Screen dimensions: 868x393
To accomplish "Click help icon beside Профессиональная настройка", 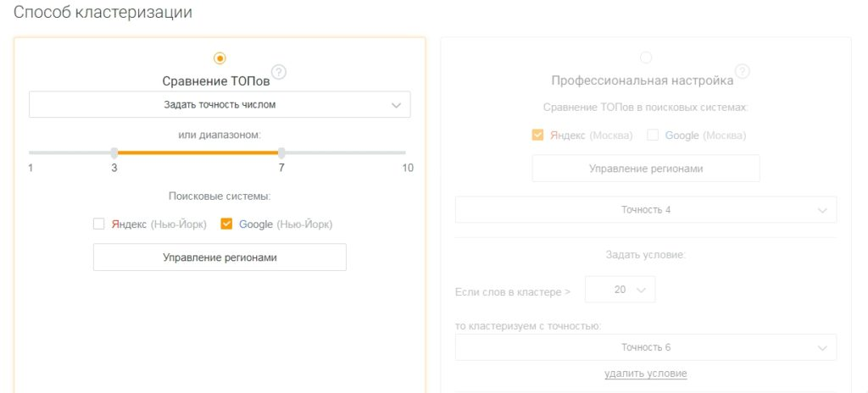I will point(743,71).
